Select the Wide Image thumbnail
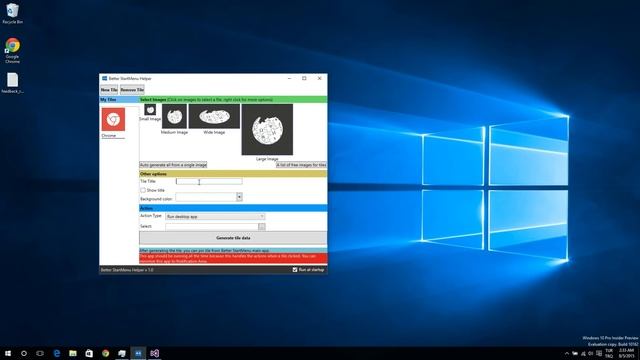 click(x=214, y=116)
